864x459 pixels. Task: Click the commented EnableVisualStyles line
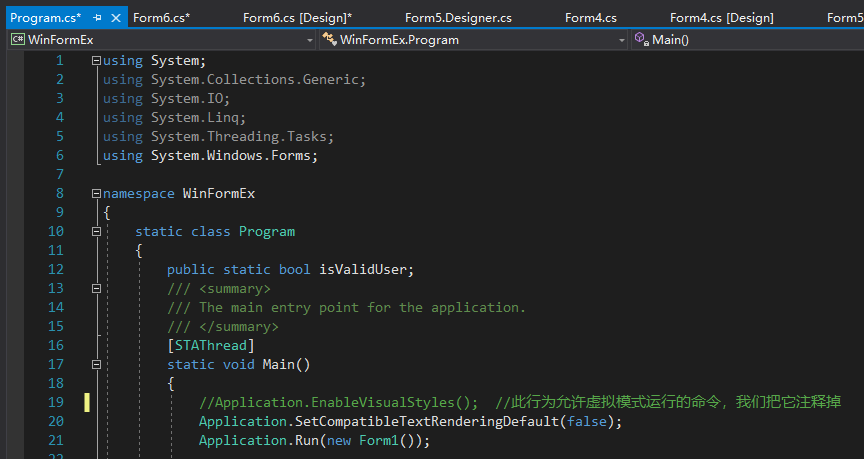(339, 403)
